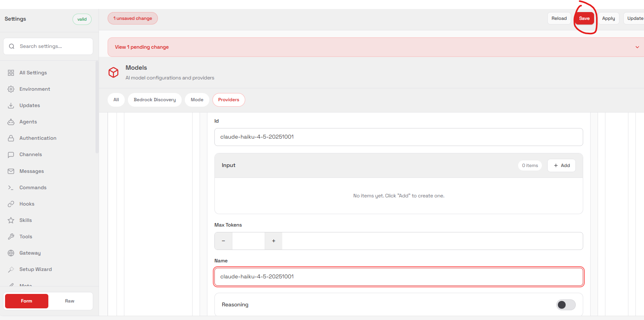The width and height of the screenshot is (644, 320).
Task: Toggle the Reasoning switch
Action: tap(566, 305)
